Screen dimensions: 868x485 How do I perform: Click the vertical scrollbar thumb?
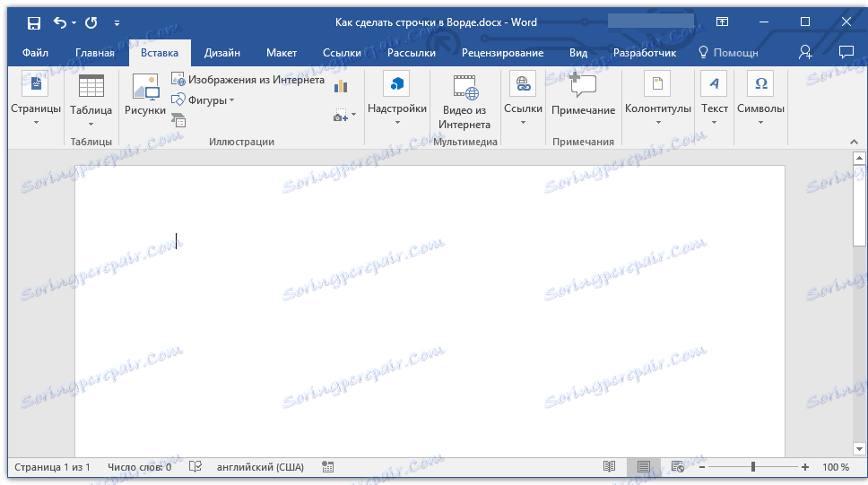tap(859, 205)
